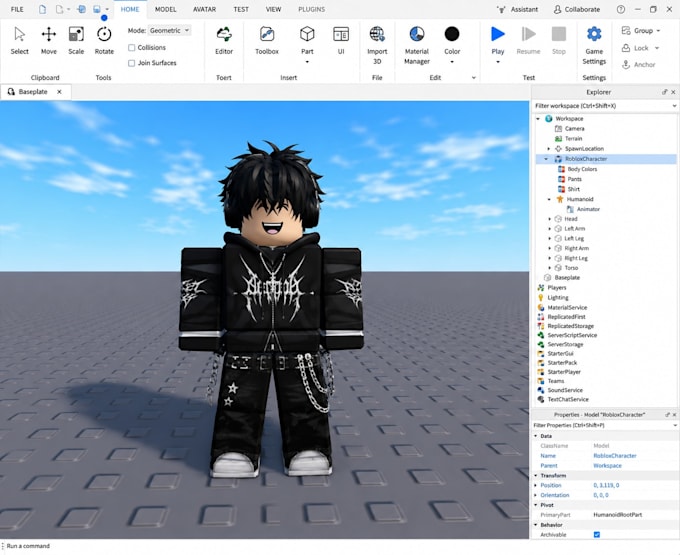Close the Properties panel
Screen dimensions: 680x555
click(674, 415)
